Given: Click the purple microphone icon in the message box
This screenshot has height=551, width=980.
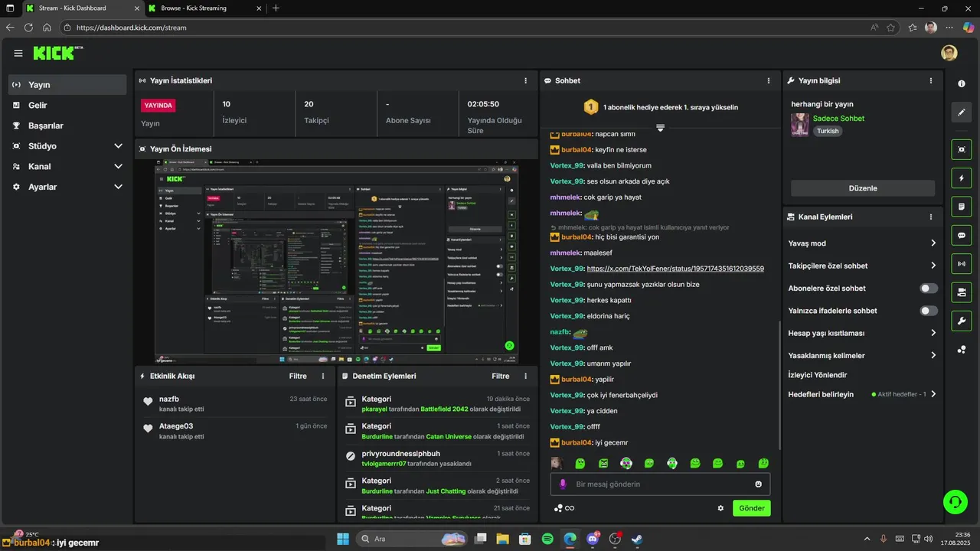Looking at the screenshot, I should pos(563,484).
